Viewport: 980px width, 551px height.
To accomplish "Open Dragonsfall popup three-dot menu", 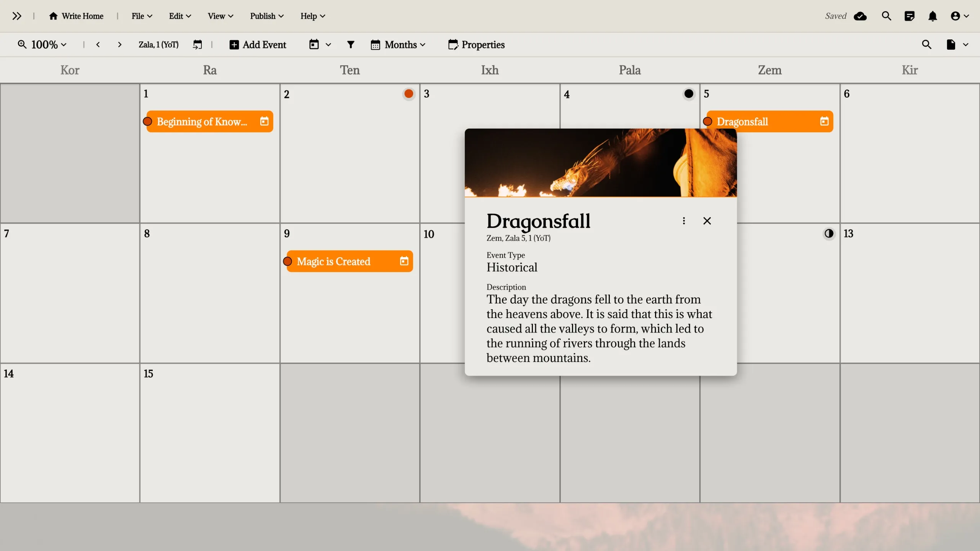I will click(684, 221).
